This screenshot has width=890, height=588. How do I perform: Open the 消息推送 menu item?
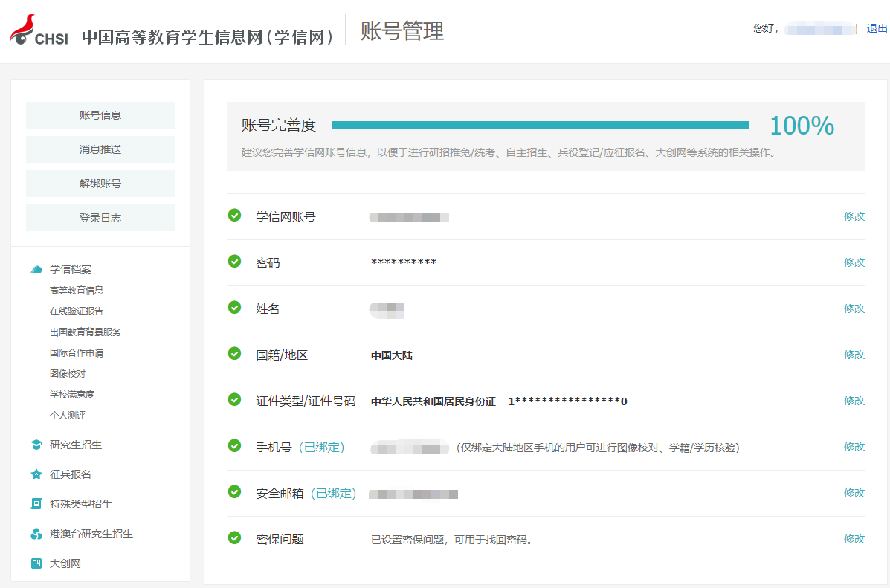(100, 149)
